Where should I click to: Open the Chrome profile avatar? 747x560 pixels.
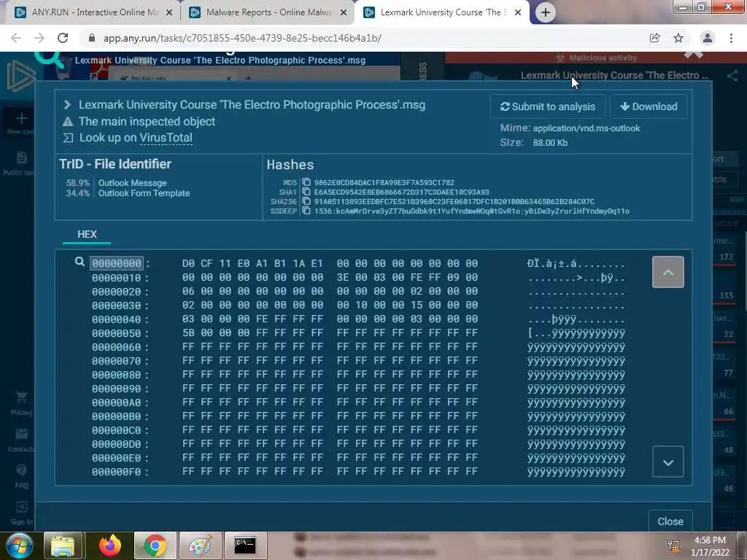coord(708,38)
